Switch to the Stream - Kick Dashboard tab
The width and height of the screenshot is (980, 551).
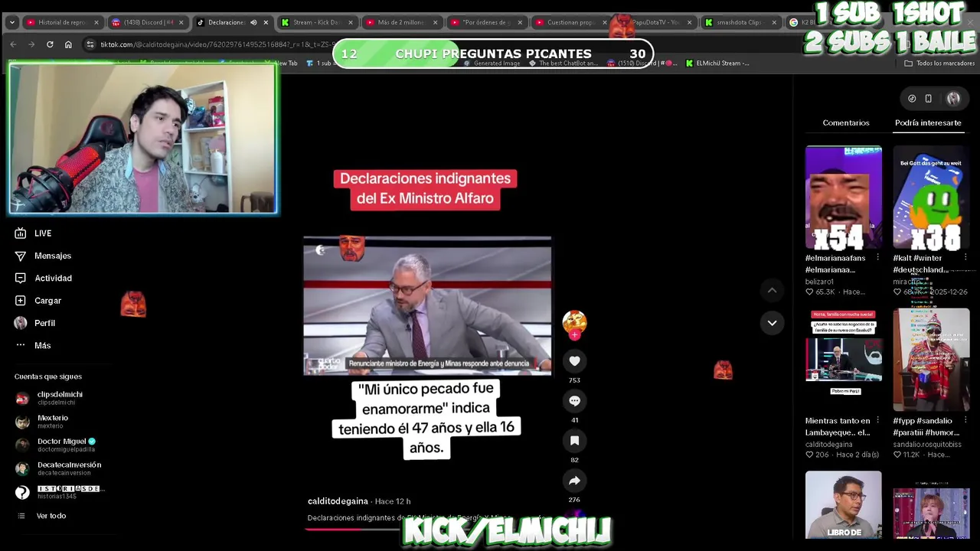[x=315, y=22]
